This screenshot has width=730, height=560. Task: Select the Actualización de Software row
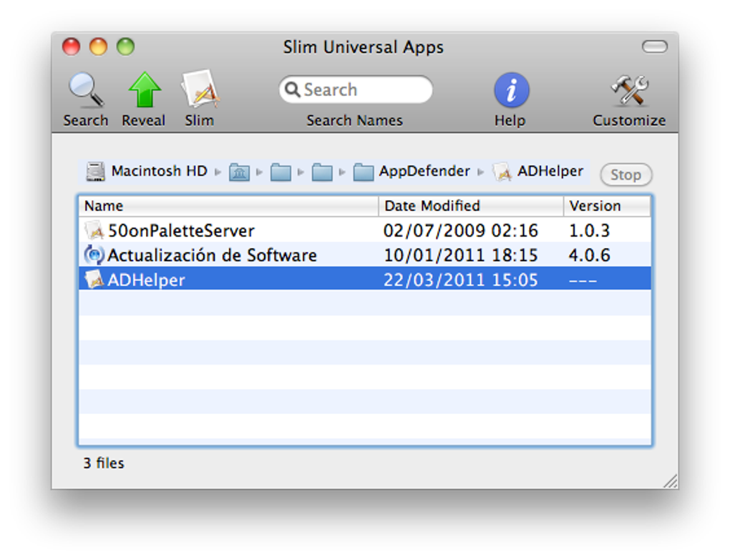[x=365, y=255]
